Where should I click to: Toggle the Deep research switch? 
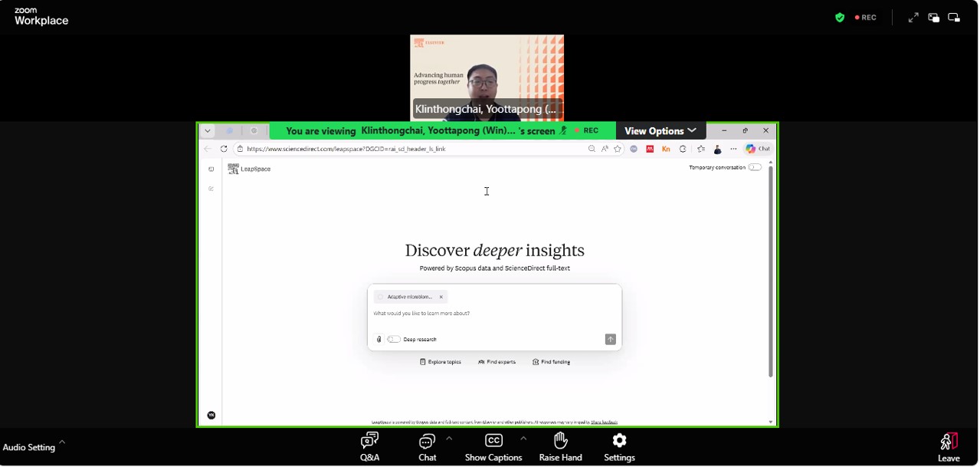(x=394, y=340)
